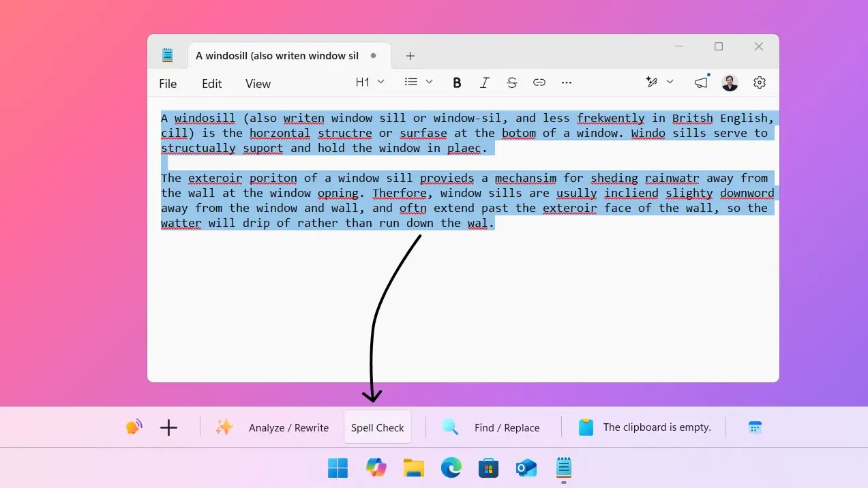Click the H1 heading button

[x=362, y=82]
